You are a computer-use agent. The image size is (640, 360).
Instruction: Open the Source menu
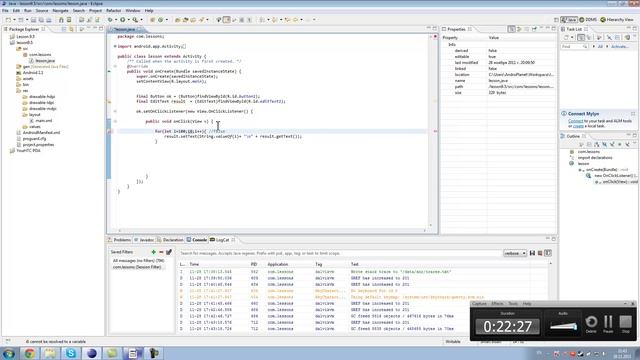pos(42,11)
